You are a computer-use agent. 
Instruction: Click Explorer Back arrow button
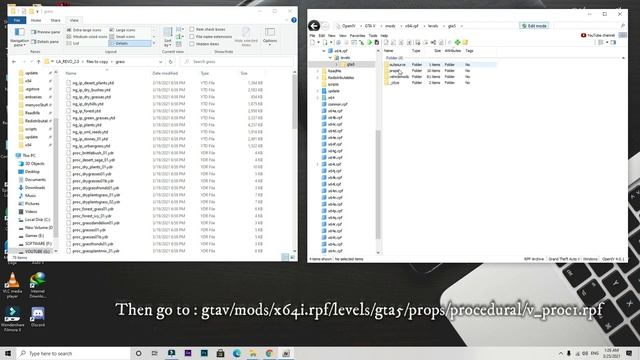tap(14, 62)
